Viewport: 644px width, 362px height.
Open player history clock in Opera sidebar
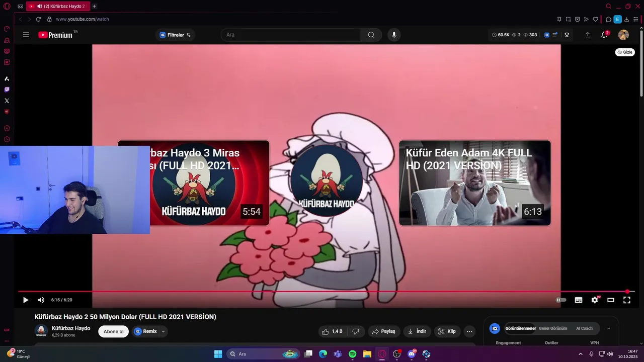(7, 139)
